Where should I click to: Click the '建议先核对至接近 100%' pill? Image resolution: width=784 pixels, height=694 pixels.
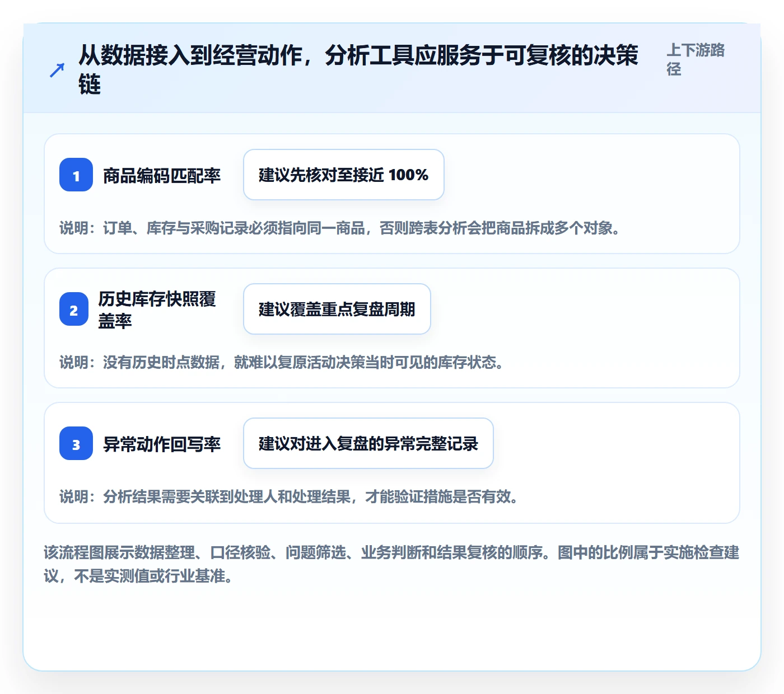coord(344,175)
